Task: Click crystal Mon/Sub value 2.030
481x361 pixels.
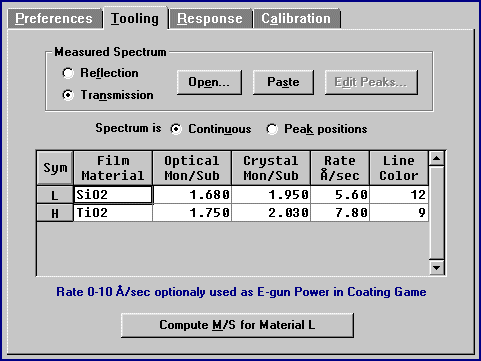Action: pyautogui.click(x=271, y=213)
